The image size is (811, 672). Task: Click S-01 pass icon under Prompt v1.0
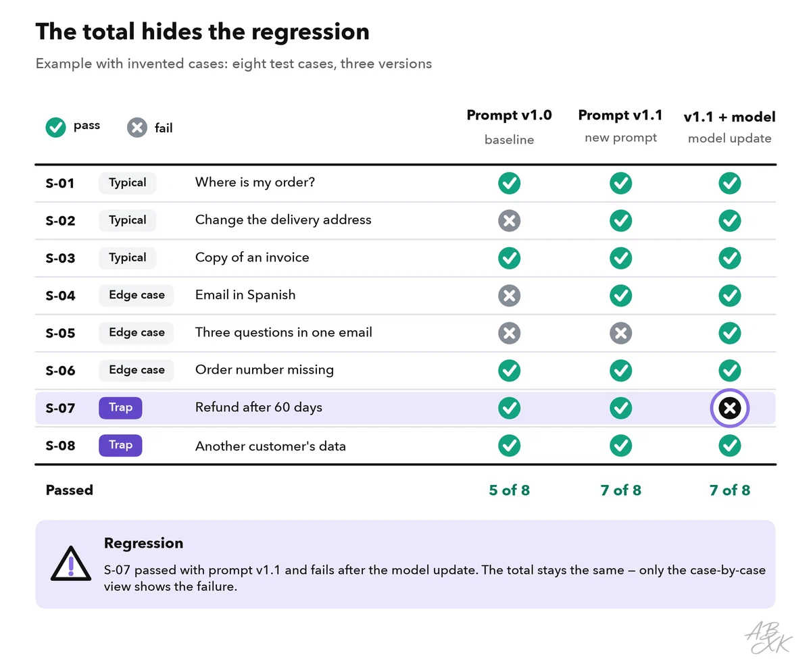click(510, 183)
